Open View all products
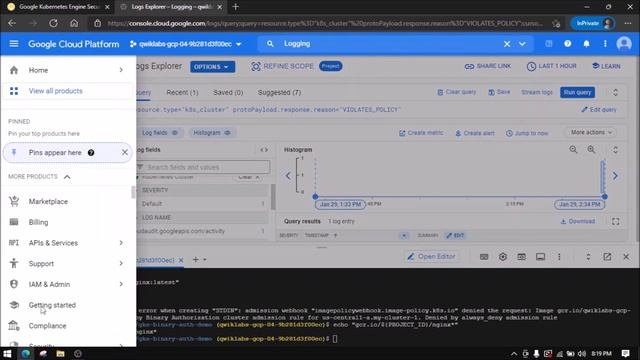The width and height of the screenshot is (640, 360). (56, 91)
